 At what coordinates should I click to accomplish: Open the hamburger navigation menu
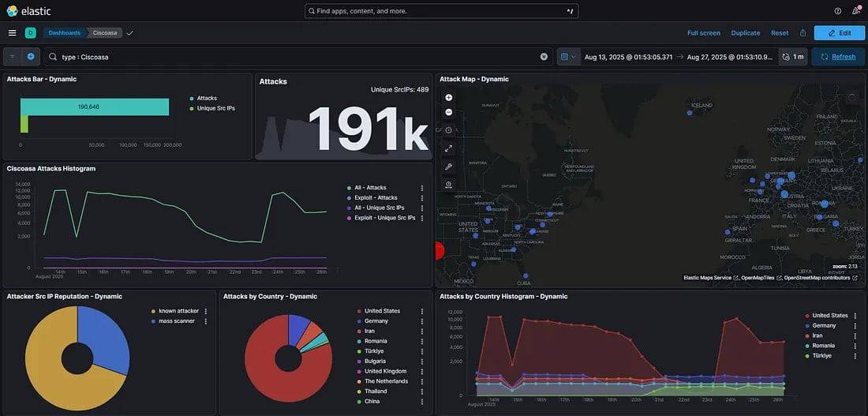tap(12, 33)
